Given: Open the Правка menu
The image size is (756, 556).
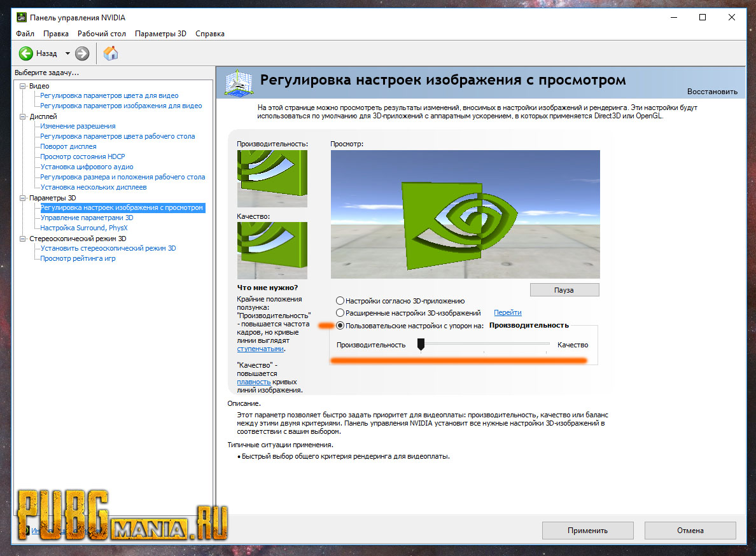Looking at the screenshot, I should coord(56,34).
